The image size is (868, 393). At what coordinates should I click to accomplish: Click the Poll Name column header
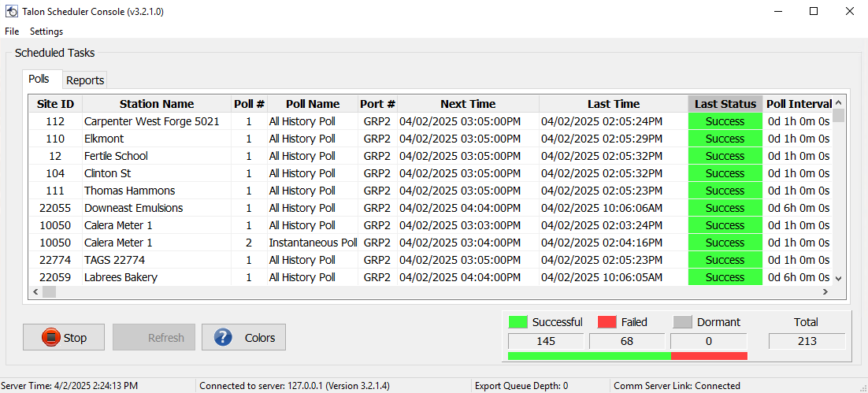pyautogui.click(x=313, y=103)
